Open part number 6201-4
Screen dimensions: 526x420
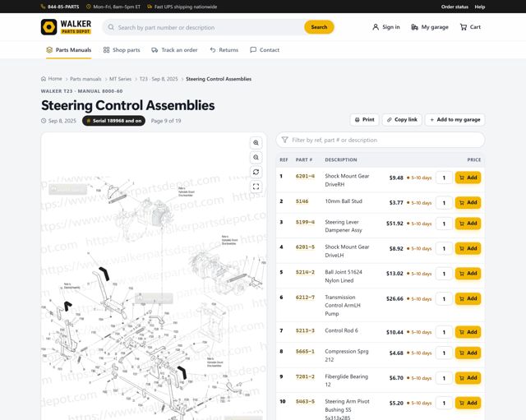pyautogui.click(x=305, y=176)
